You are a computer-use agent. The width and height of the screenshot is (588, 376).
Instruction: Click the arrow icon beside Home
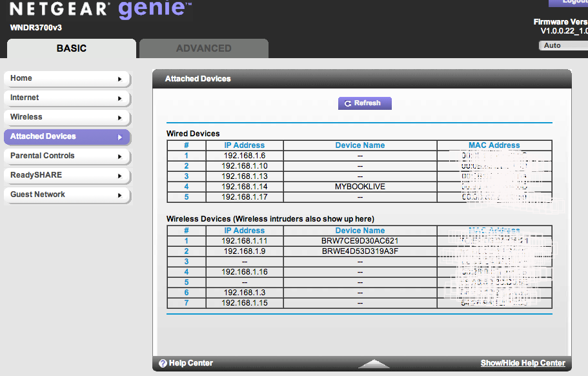[119, 79]
